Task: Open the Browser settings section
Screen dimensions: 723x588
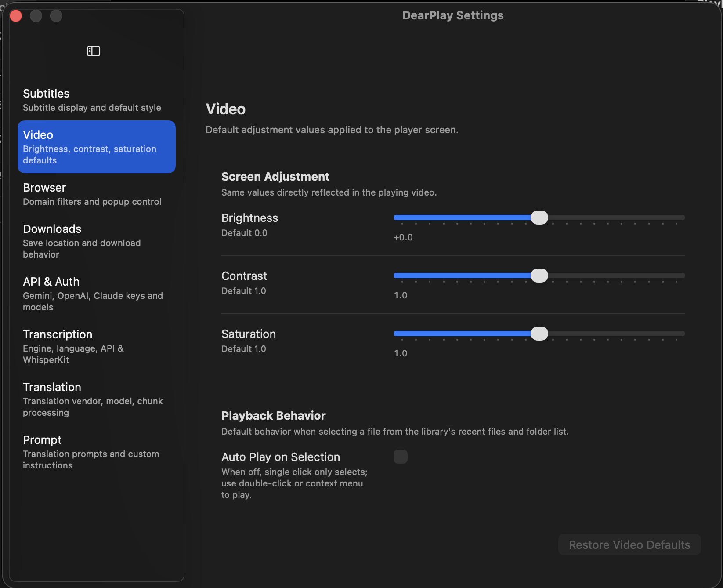Action: pos(97,194)
